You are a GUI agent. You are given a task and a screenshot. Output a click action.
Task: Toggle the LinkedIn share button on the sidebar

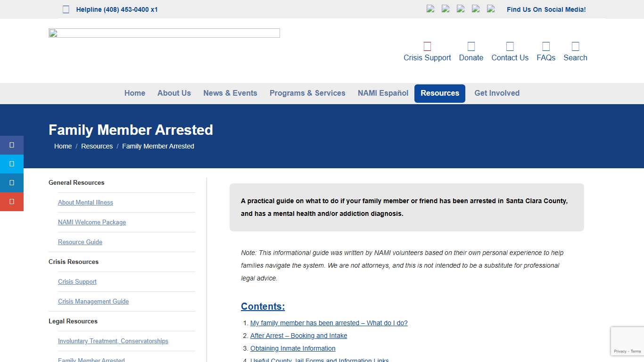[12, 183]
